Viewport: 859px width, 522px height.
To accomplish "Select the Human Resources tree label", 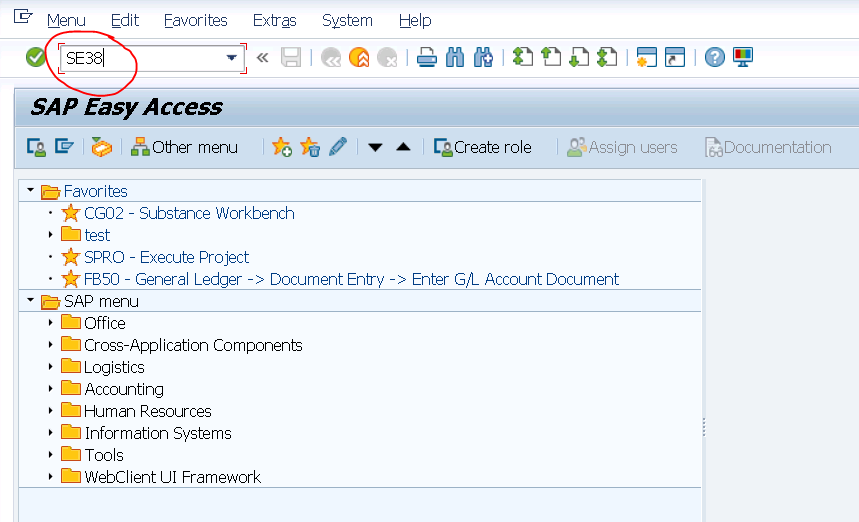I will click(147, 411).
